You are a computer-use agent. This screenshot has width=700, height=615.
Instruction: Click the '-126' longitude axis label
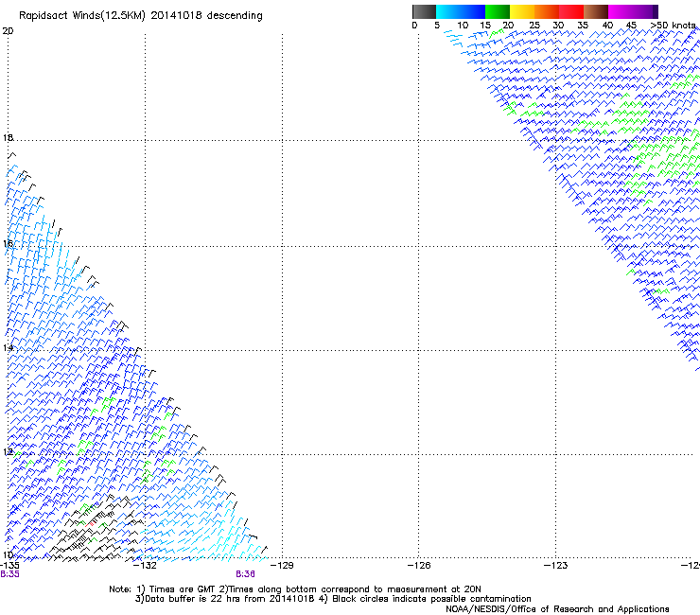pyautogui.click(x=419, y=566)
